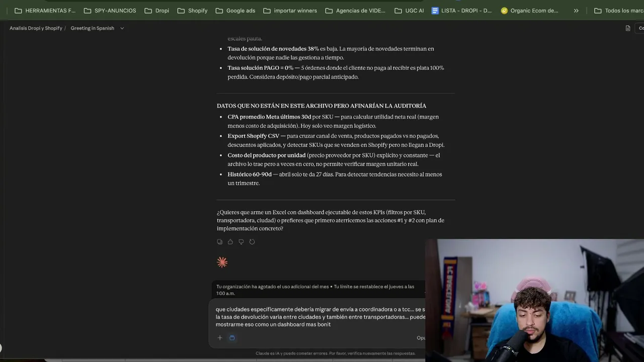Click the orange Claude starburst logo
The height and width of the screenshot is (362, 644).
click(222, 262)
